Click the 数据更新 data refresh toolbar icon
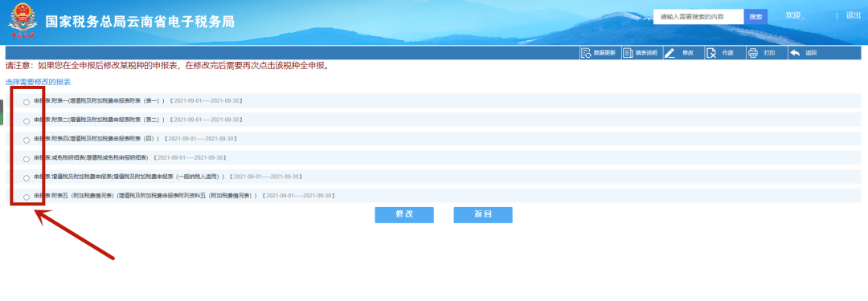868x301 pixels. click(x=586, y=53)
